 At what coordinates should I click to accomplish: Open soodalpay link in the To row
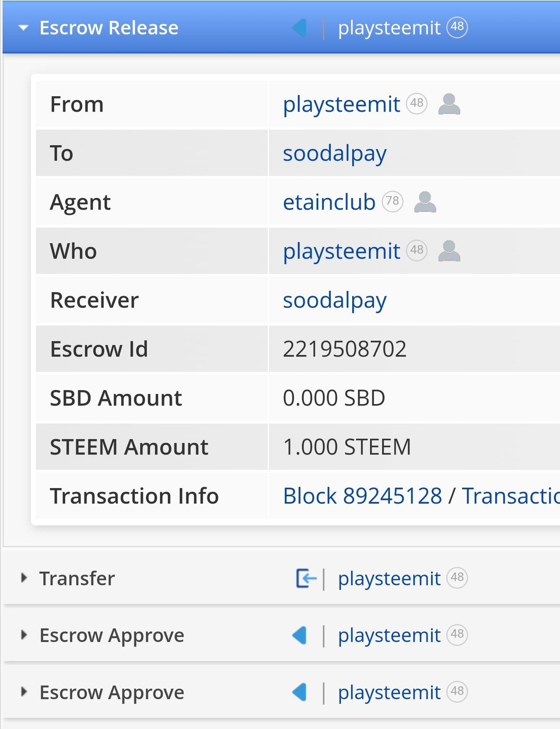335,154
